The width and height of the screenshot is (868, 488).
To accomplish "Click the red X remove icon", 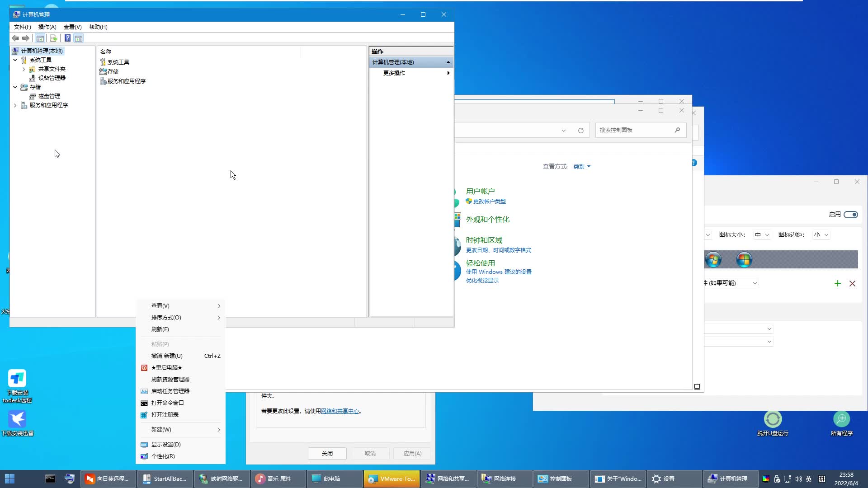I will (852, 283).
